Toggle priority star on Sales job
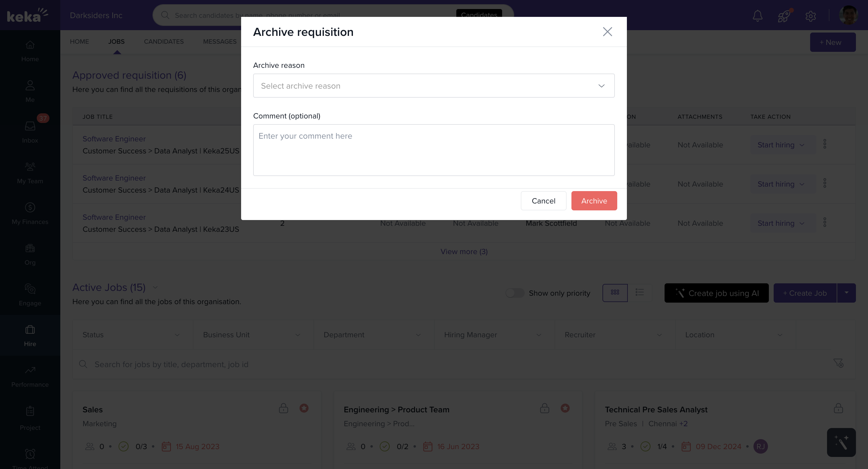This screenshot has height=469, width=868. (x=304, y=408)
